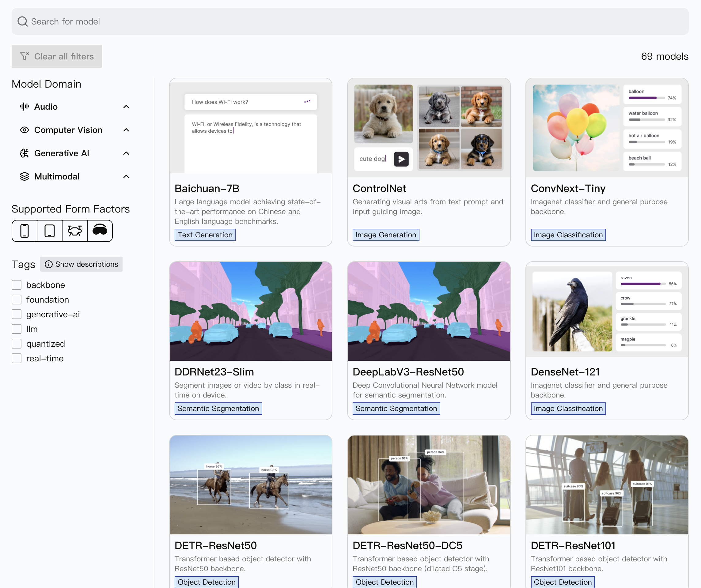Click the DDRNet23-Slim street segmentation thumbnail

(x=251, y=311)
